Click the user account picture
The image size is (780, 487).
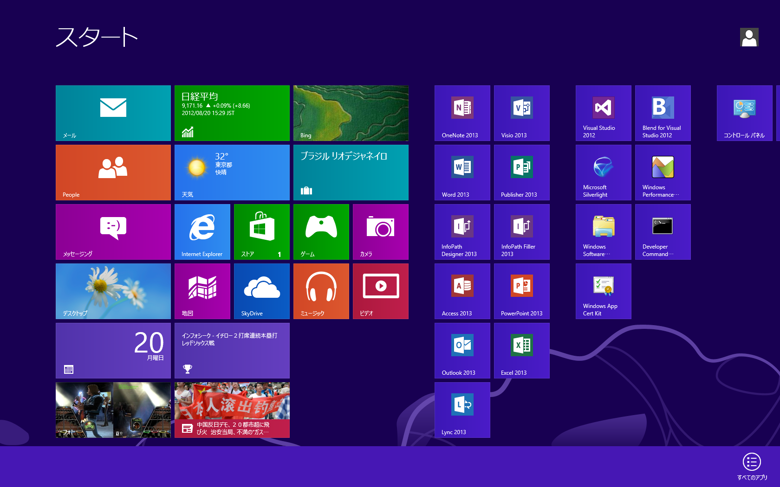[x=749, y=37]
